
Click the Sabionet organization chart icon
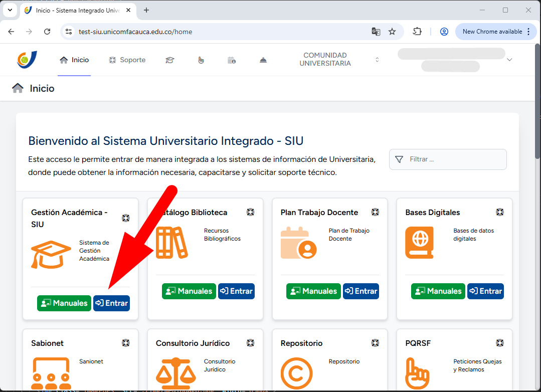[x=52, y=373]
